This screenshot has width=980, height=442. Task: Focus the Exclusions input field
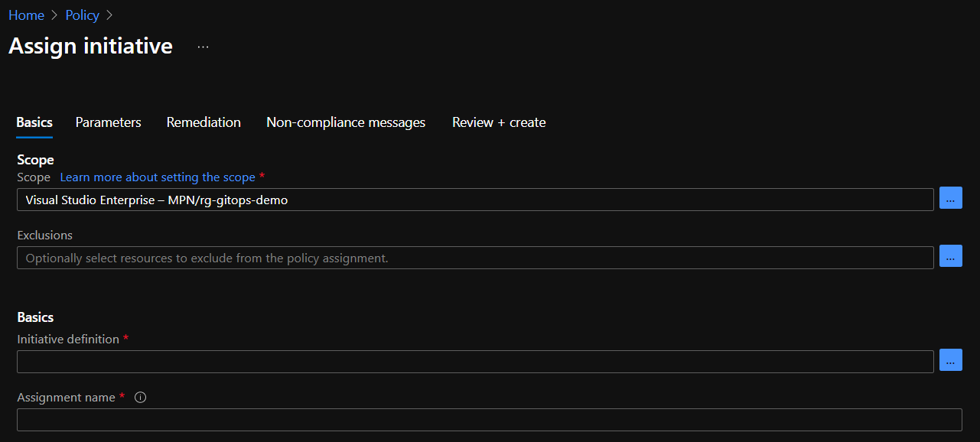coord(474,258)
